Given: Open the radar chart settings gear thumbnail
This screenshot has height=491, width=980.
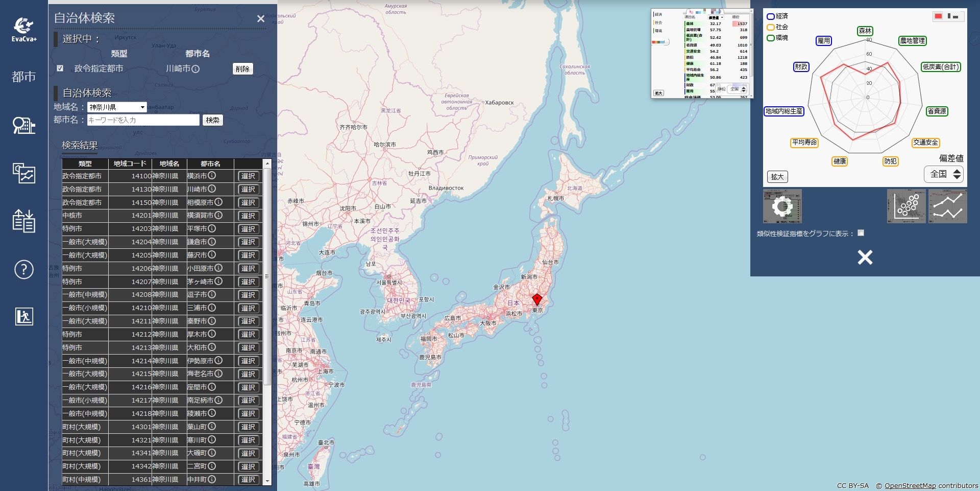Looking at the screenshot, I should click(x=782, y=206).
